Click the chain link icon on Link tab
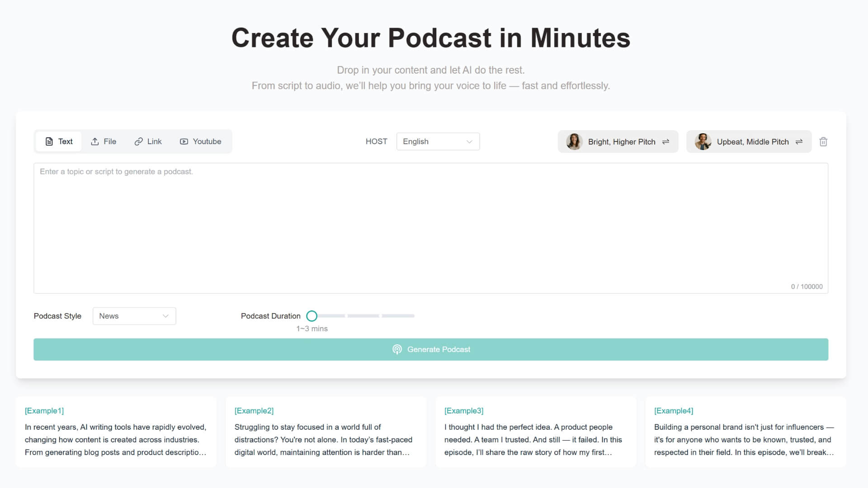The height and width of the screenshot is (488, 868). point(138,141)
